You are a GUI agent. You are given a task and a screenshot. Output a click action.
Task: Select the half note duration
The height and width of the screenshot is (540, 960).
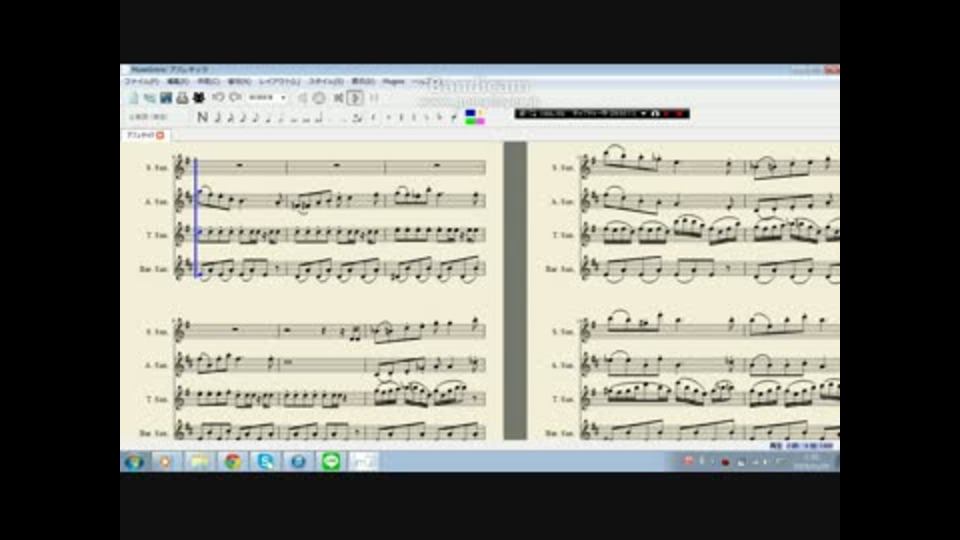point(281,118)
